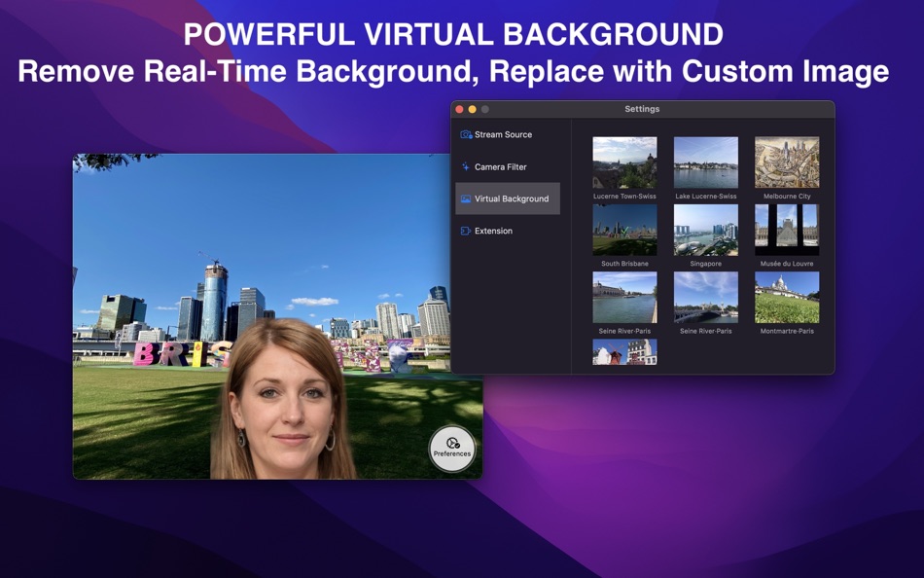Viewport: 924px width, 578px height.
Task: Choose the Lucerne Town-Swiss background thumbnail
Action: 624,163
